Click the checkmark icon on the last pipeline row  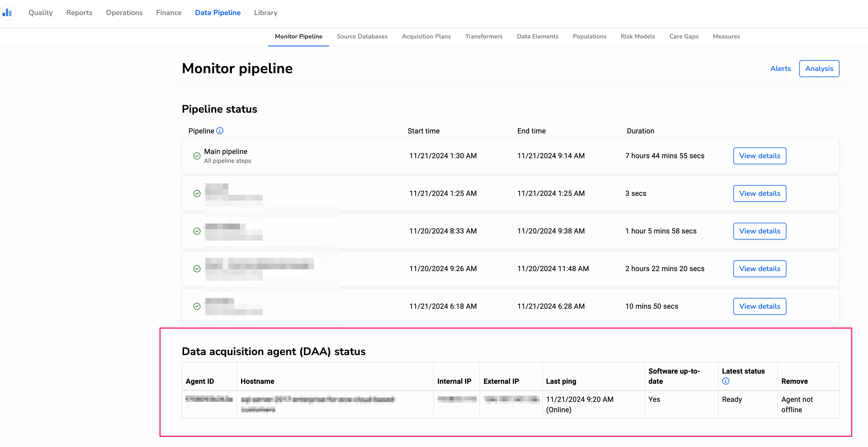click(197, 306)
